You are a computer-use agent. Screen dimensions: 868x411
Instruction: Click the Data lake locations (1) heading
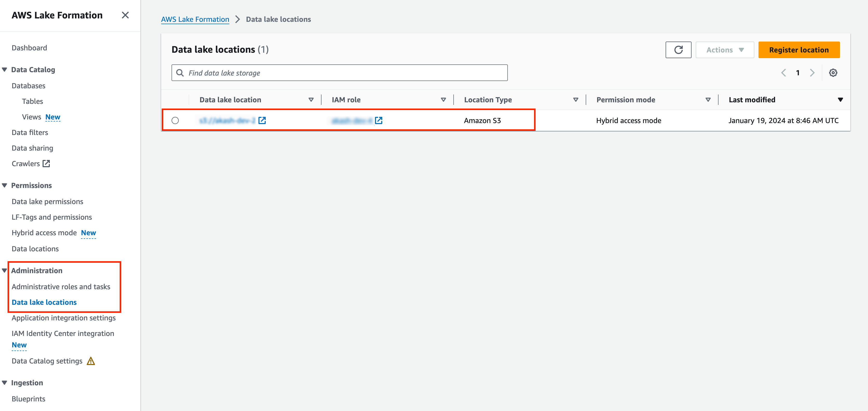pos(220,50)
